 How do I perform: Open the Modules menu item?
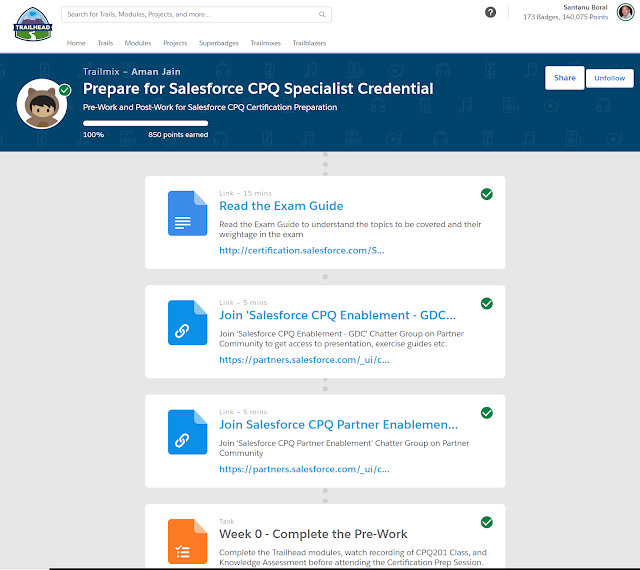tap(138, 43)
